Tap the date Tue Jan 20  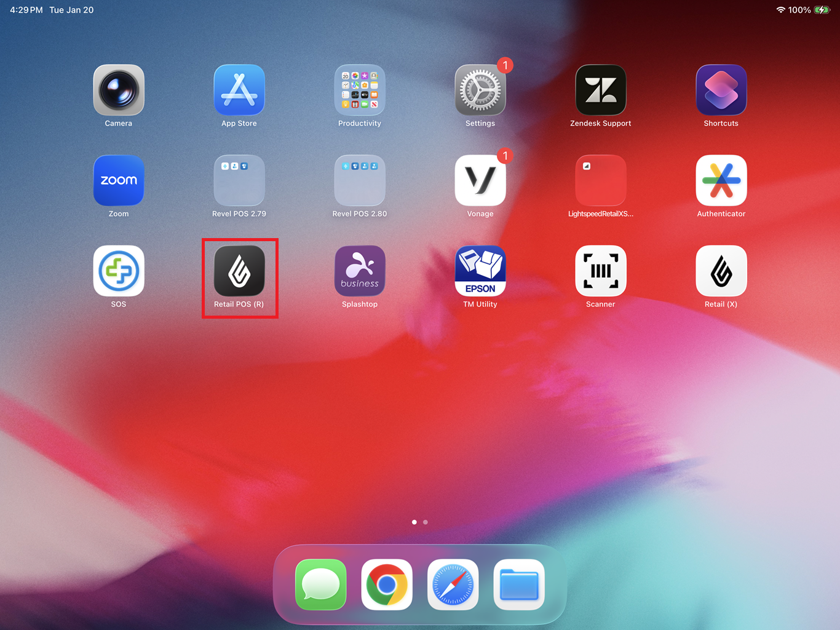pyautogui.click(x=71, y=10)
